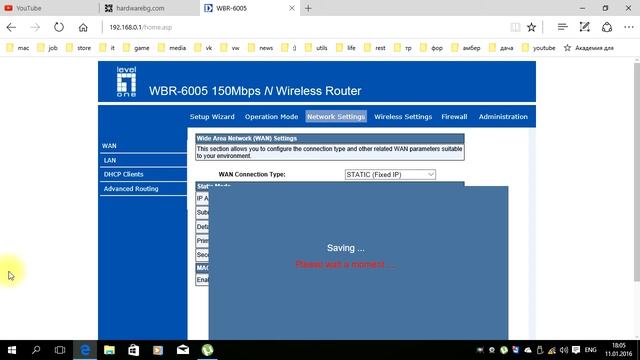
Task: Open the Wireless Settings menu
Action: [403, 117]
